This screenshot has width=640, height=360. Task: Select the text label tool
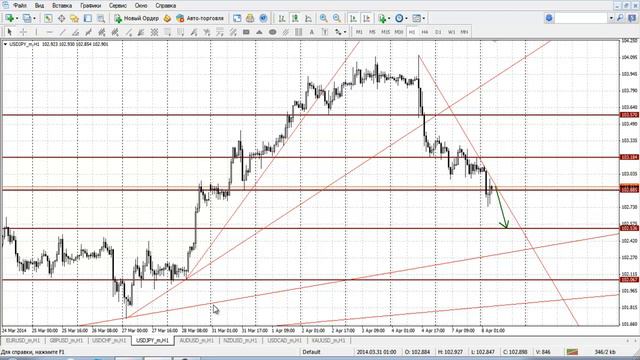pos(325,32)
